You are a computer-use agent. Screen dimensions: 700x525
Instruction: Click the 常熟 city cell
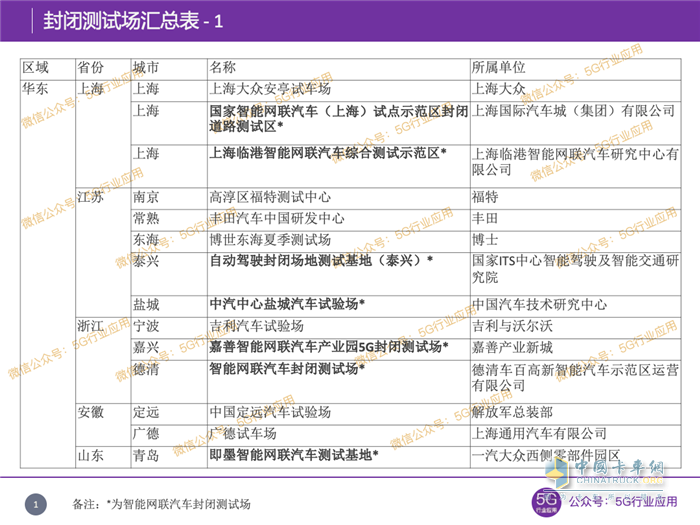click(169, 220)
